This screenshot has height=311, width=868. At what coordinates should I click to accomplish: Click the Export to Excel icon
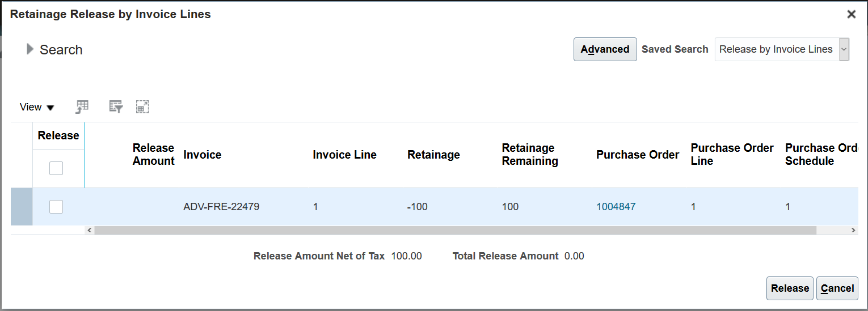[83, 106]
